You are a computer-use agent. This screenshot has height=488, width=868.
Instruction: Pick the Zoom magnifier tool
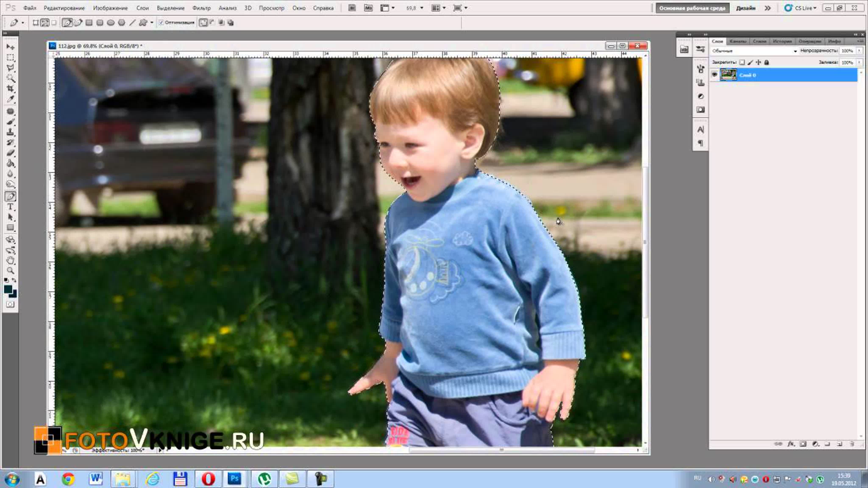10,270
